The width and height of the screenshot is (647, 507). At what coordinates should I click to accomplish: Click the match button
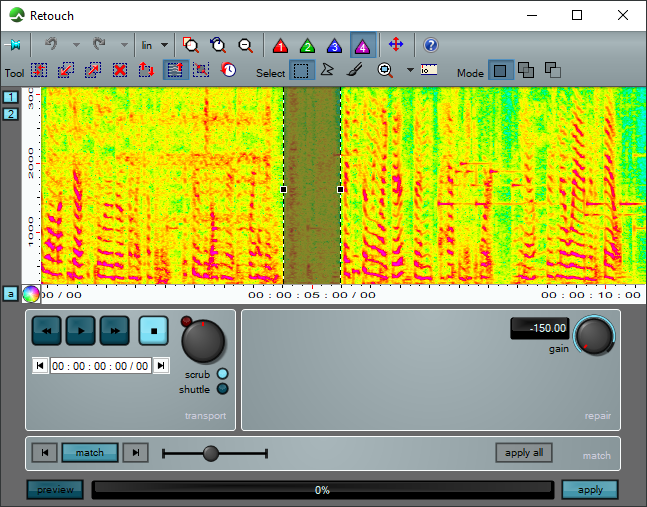tap(90, 453)
